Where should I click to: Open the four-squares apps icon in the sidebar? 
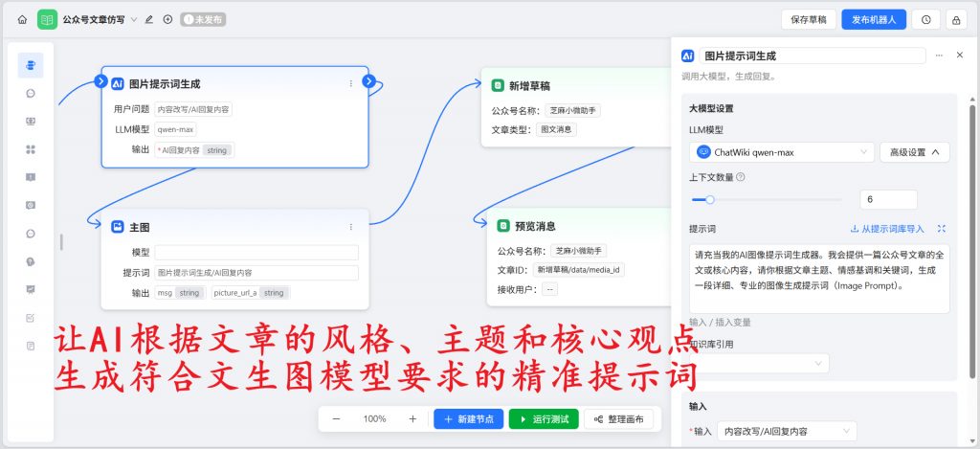coord(31,149)
